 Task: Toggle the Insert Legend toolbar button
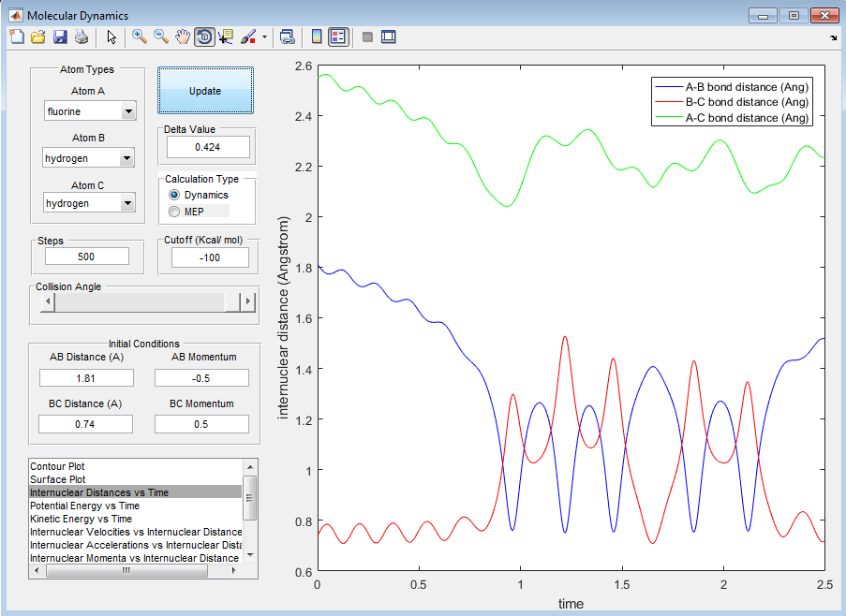pyautogui.click(x=338, y=37)
